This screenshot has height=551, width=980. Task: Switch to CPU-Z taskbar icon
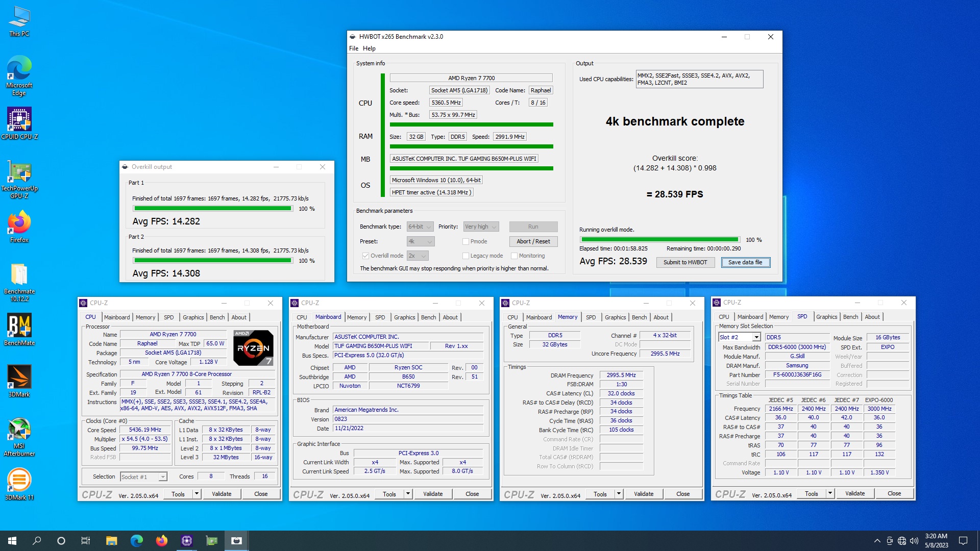pyautogui.click(x=186, y=541)
